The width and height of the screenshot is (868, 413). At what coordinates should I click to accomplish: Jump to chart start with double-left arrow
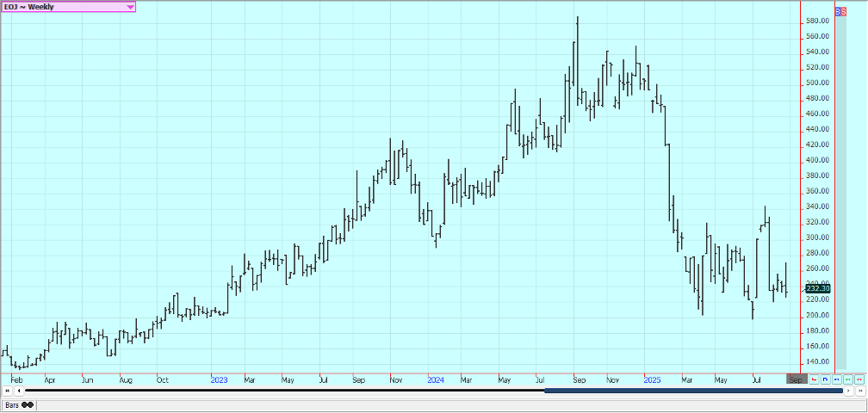pyautogui.click(x=8, y=391)
